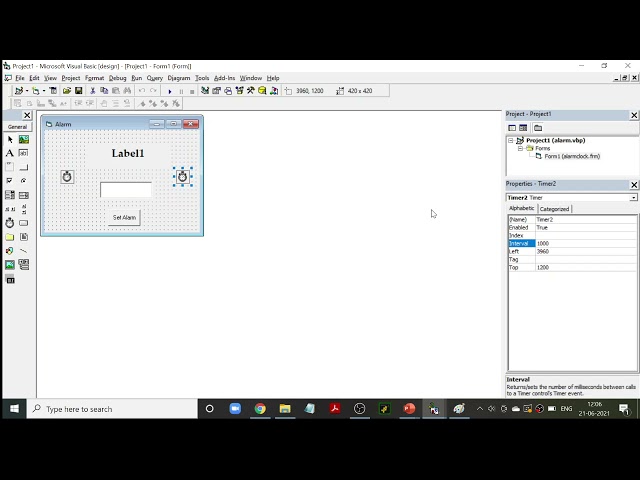The width and height of the screenshot is (640, 480).
Task: Collapse the Forms folder node
Action: click(520, 148)
